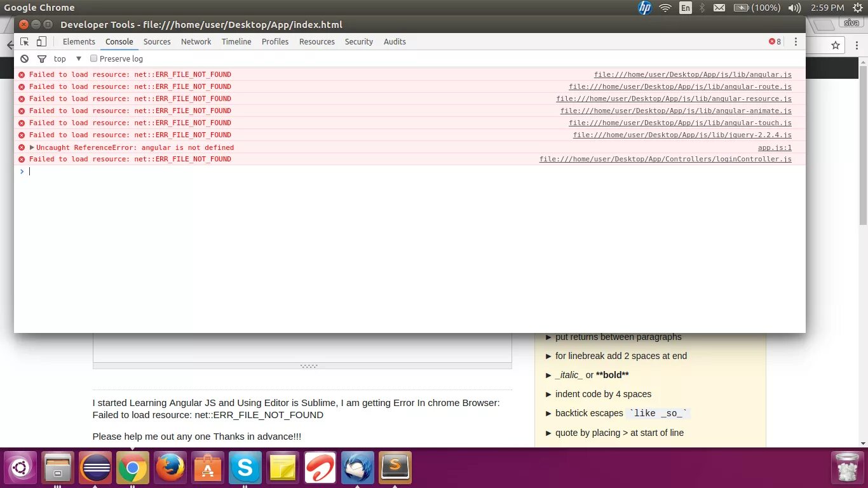
Task: Open the angular-touch.js file link
Action: (680, 123)
